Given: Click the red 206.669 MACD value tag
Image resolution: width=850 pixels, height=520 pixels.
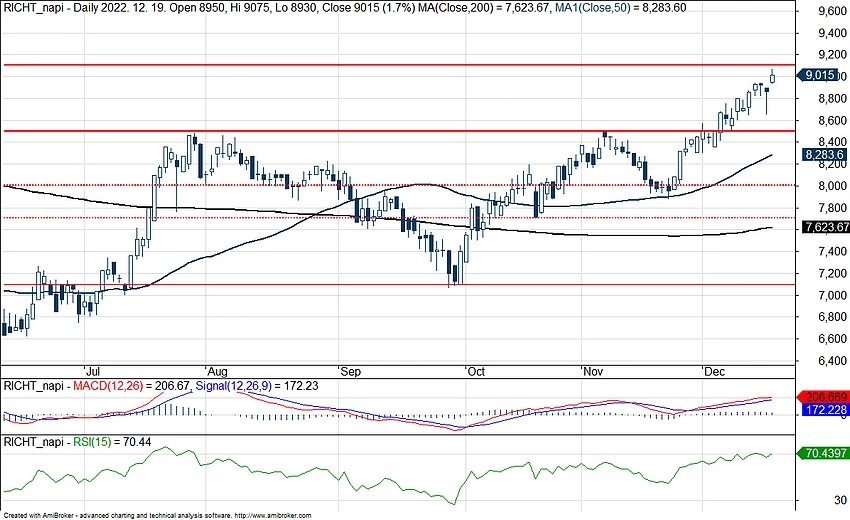Looking at the screenshot, I should pyautogui.click(x=826, y=397).
